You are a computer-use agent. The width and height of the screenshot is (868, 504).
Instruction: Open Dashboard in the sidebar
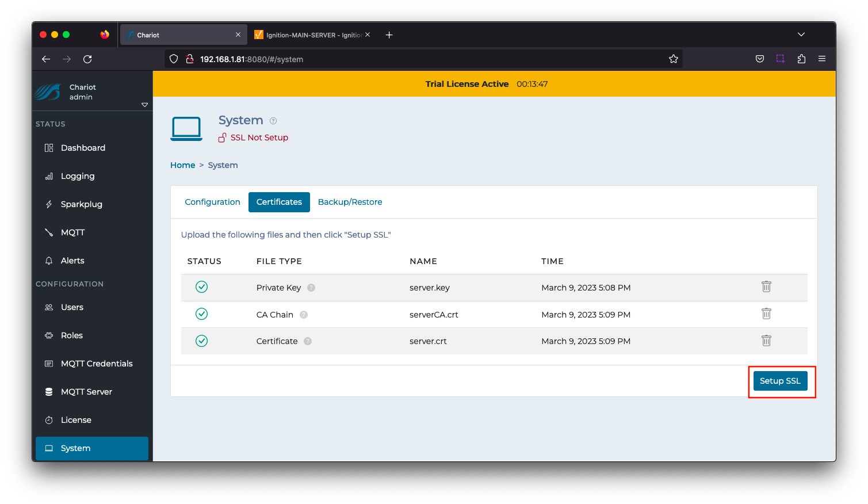(x=92, y=148)
